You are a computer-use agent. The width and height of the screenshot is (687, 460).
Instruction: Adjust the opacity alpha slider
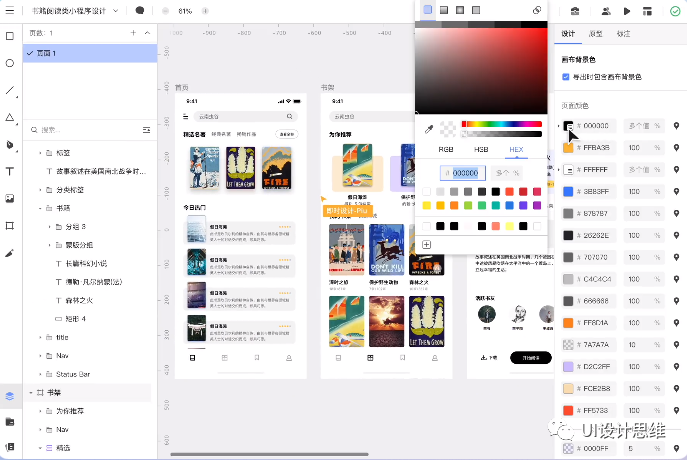[502, 134]
